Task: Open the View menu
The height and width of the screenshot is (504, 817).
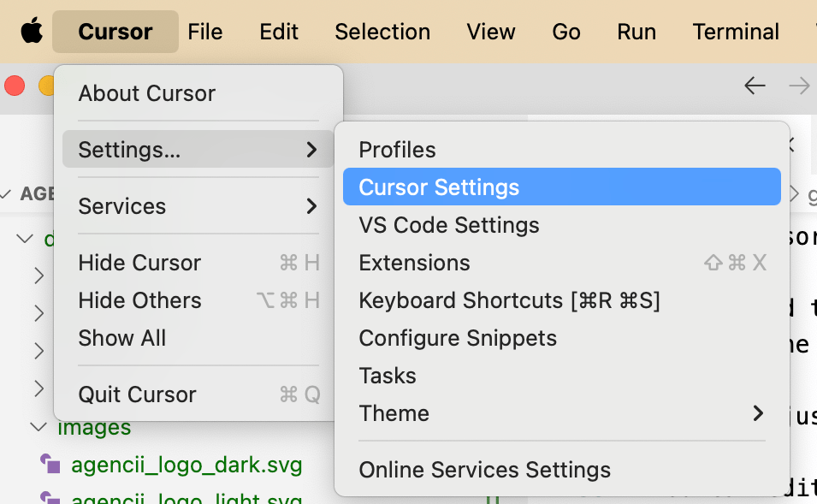Action: click(x=491, y=32)
